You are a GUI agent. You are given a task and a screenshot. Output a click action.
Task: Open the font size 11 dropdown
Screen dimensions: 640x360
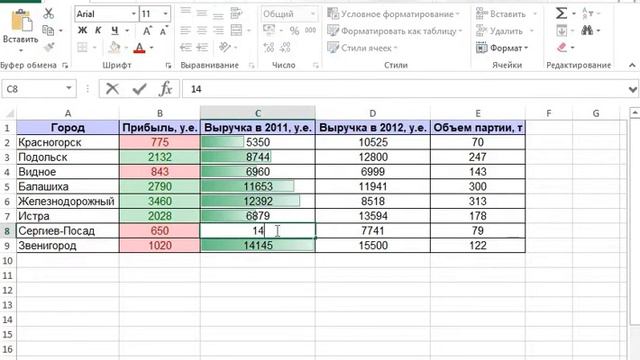(165, 14)
